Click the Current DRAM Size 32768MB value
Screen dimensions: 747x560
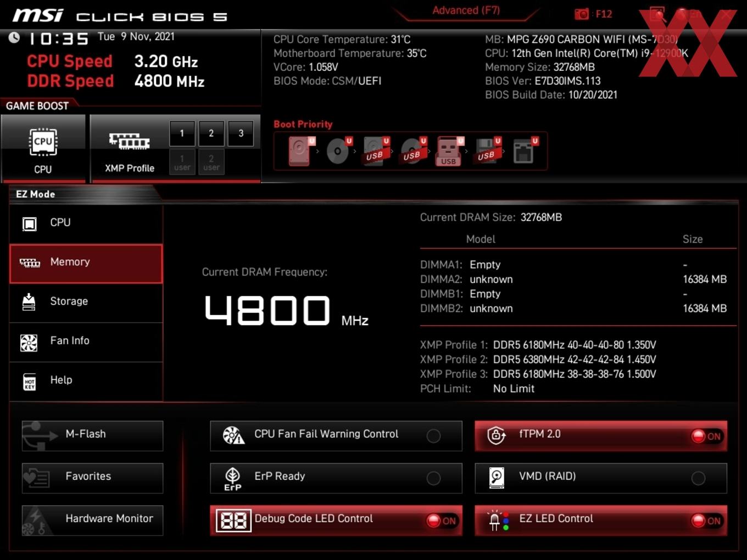click(541, 217)
